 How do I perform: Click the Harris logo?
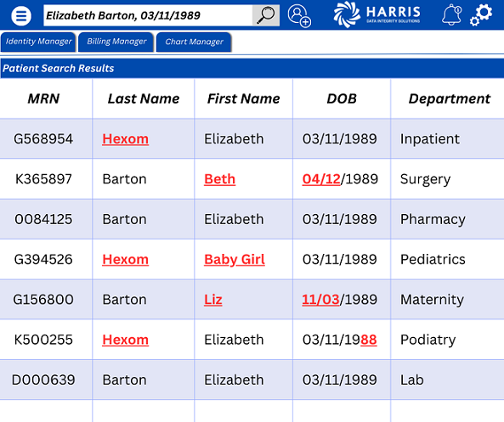tap(377, 14)
